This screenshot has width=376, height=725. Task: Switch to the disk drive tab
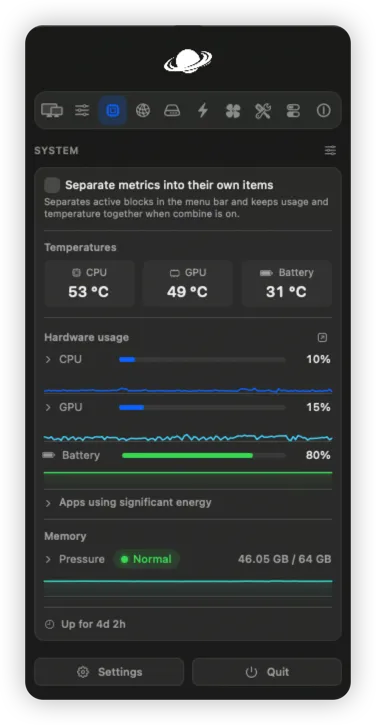pyautogui.click(x=172, y=111)
